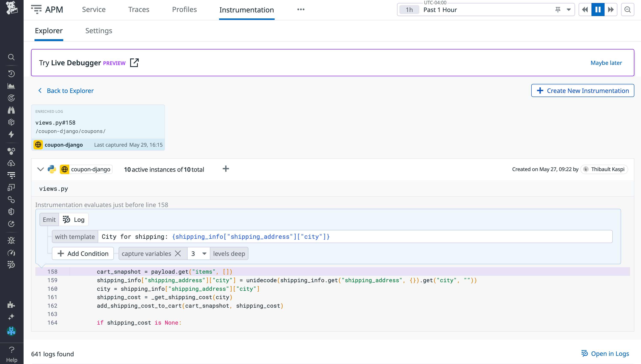
Task: Collapse the coupon-django instrumentation panel
Action: click(x=40, y=169)
